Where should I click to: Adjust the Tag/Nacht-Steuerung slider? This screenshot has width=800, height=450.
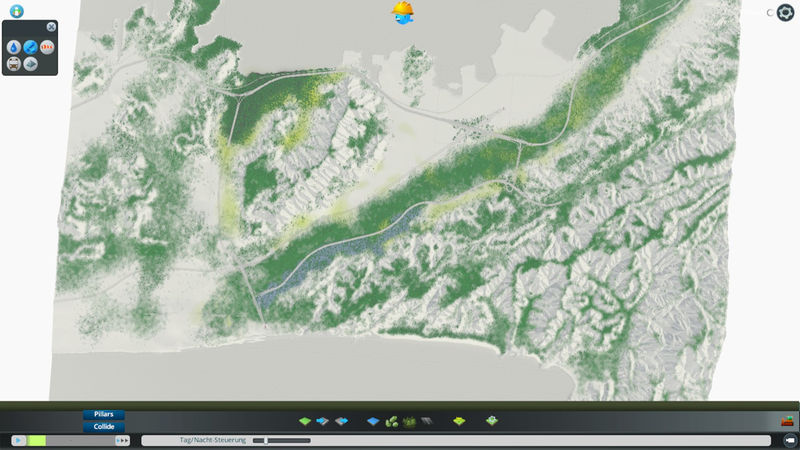click(282, 440)
